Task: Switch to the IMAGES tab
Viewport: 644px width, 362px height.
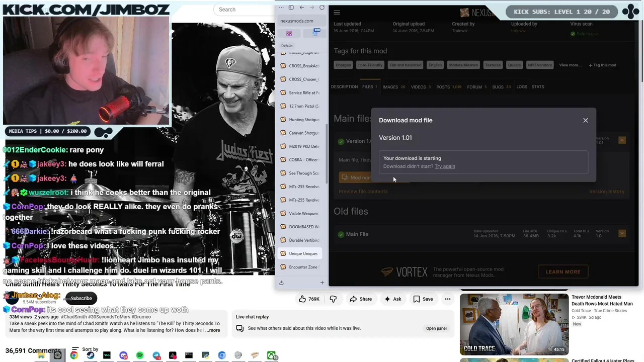Action: pos(393,87)
